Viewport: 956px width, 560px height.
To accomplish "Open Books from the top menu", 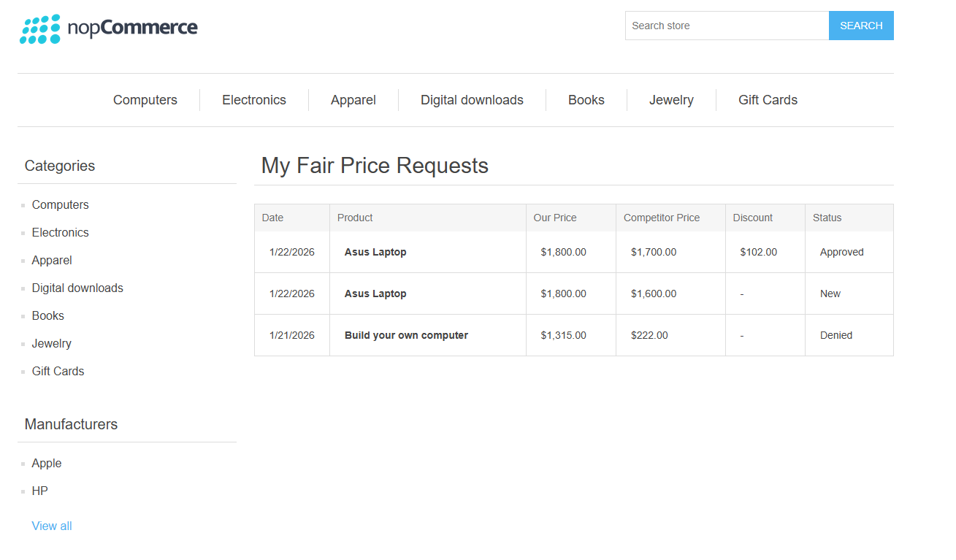I will coord(586,100).
